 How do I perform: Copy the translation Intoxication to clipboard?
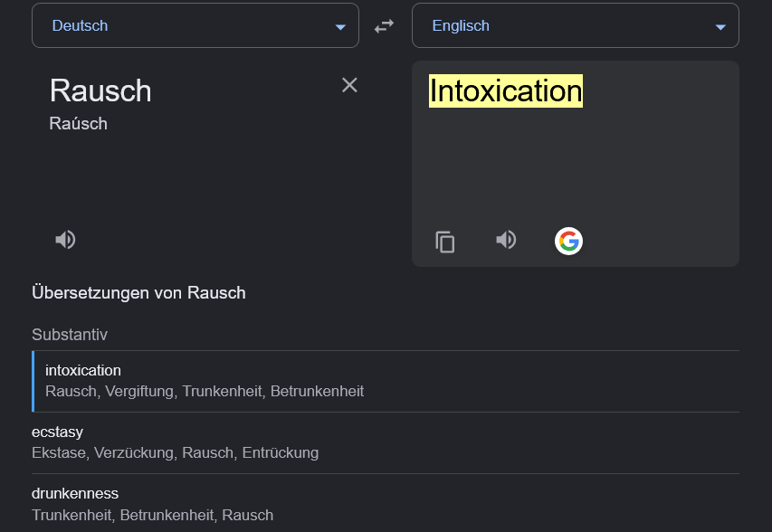click(445, 242)
